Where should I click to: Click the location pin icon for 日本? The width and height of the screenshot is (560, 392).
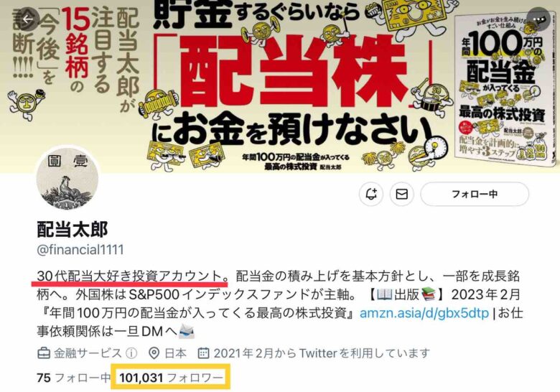coord(154,353)
